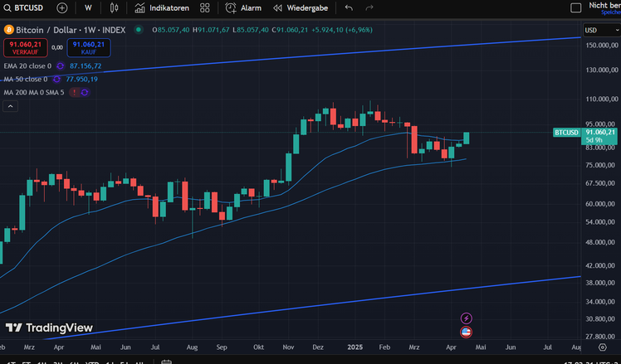Click the 77.950,19 MA value
Viewport: 621px width, 364px height.
[x=82, y=79]
